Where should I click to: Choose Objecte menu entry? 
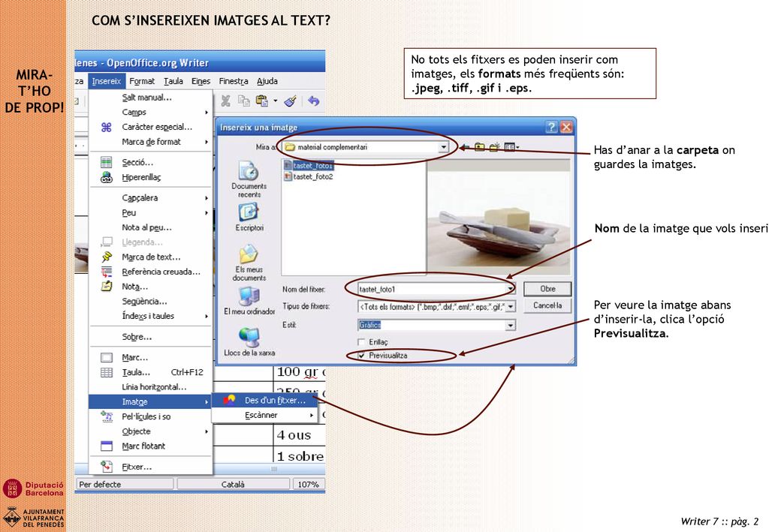pyautogui.click(x=150, y=431)
